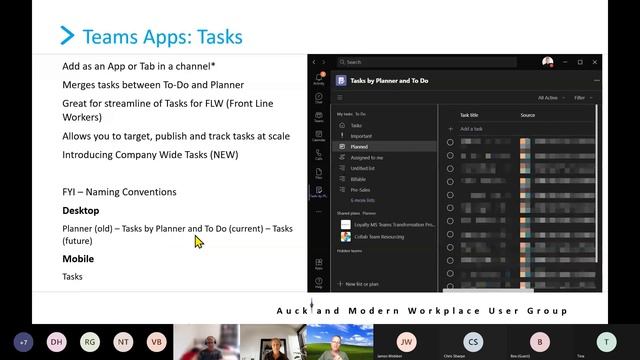
Task: Open the All Active dropdown
Action: [x=551, y=98]
